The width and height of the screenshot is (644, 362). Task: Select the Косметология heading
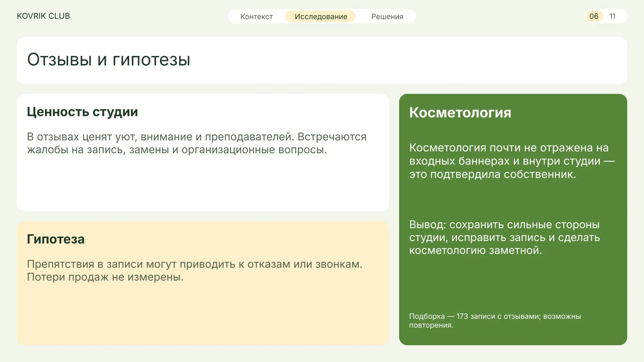pos(460,113)
